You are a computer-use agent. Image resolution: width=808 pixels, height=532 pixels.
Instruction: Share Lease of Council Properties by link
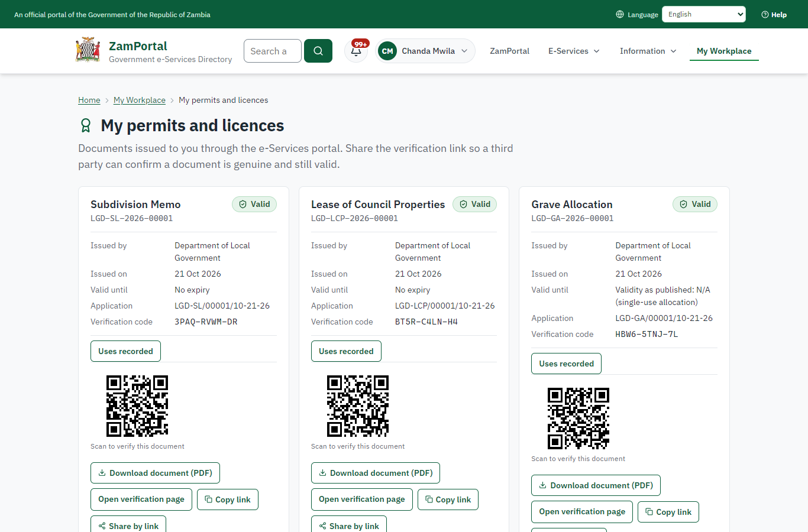pos(349,525)
